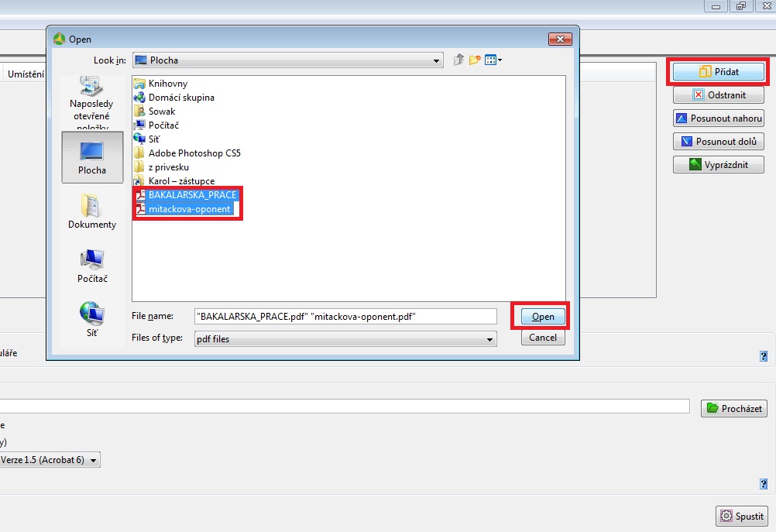The width and height of the screenshot is (776, 532).
Task: Open Počítač in the places sidebar
Action: coord(92,266)
